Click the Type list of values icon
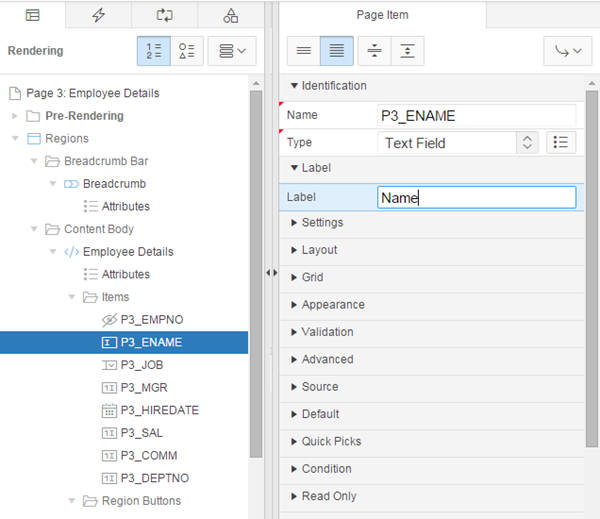Image resolution: width=600 pixels, height=519 pixels. pyautogui.click(x=561, y=143)
